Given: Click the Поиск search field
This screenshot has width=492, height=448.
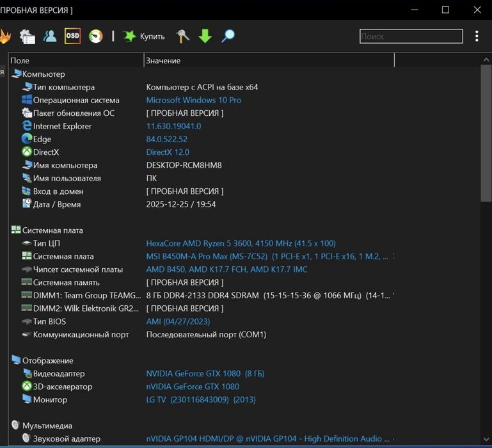Looking at the screenshot, I should (411, 36).
